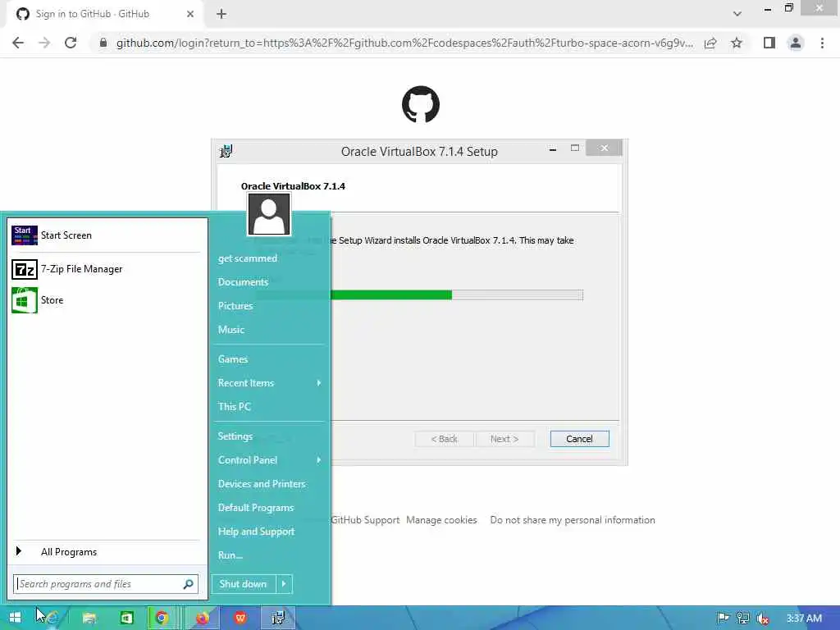Click the search magnifier icon
This screenshot has height=630, width=840.
(188, 584)
